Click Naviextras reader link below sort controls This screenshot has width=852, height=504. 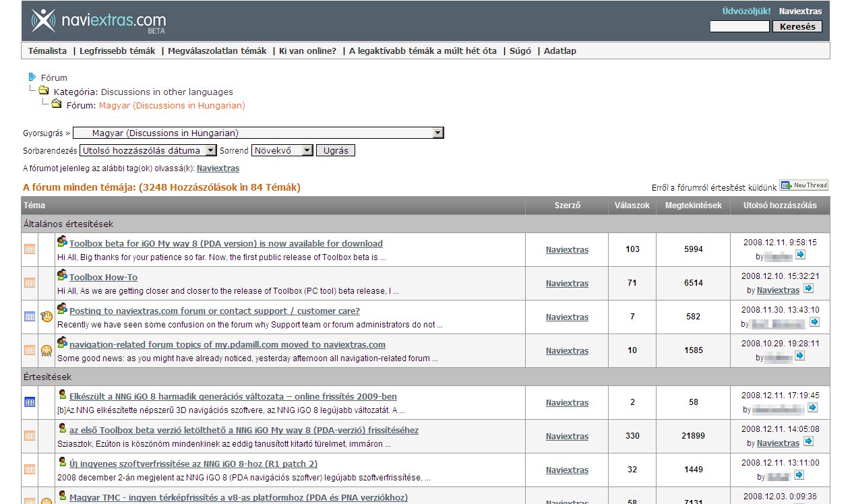[218, 168]
